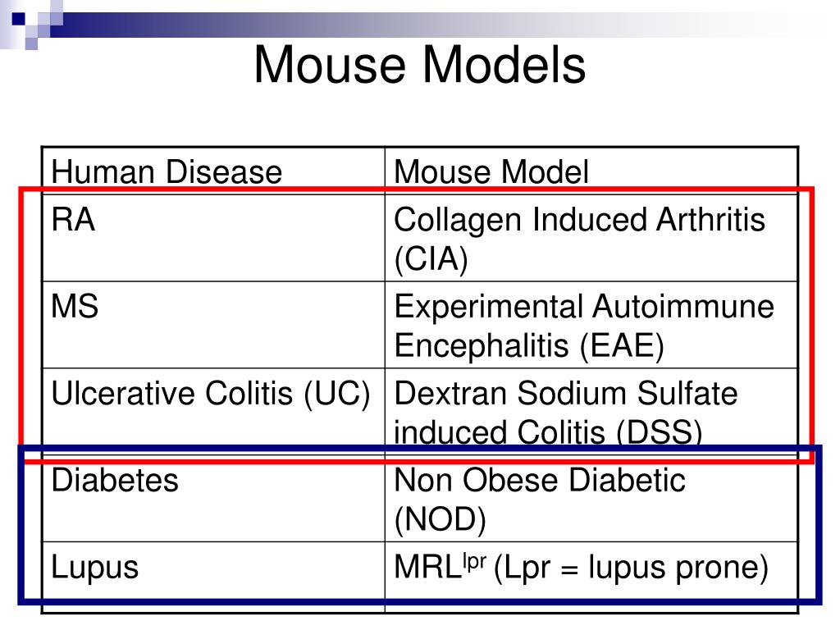The width and height of the screenshot is (840, 630).
Task: Select the 'MRL lpr (Lpr = lupus prone)' cell
Action: pyautogui.click(x=591, y=577)
